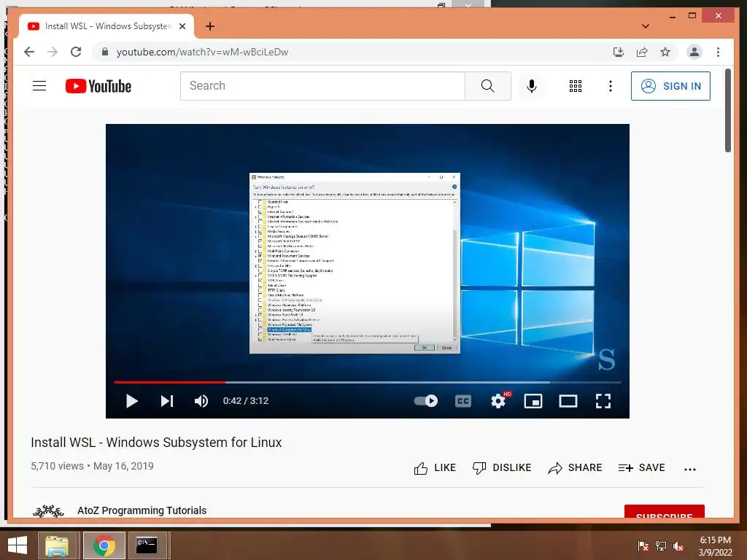The height and width of the screenshot is (560, 747).
Task: Open the Action Center flag icon
Action: (x=643, y=546)
